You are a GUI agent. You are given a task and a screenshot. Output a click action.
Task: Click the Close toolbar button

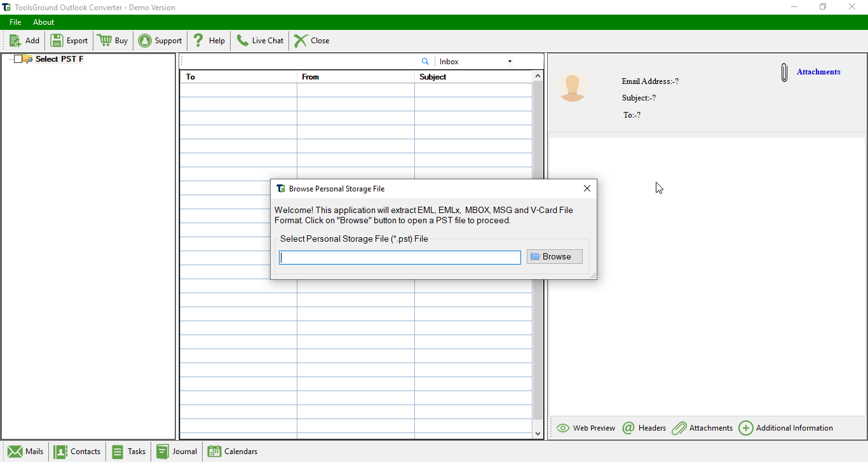coord(311,41)
